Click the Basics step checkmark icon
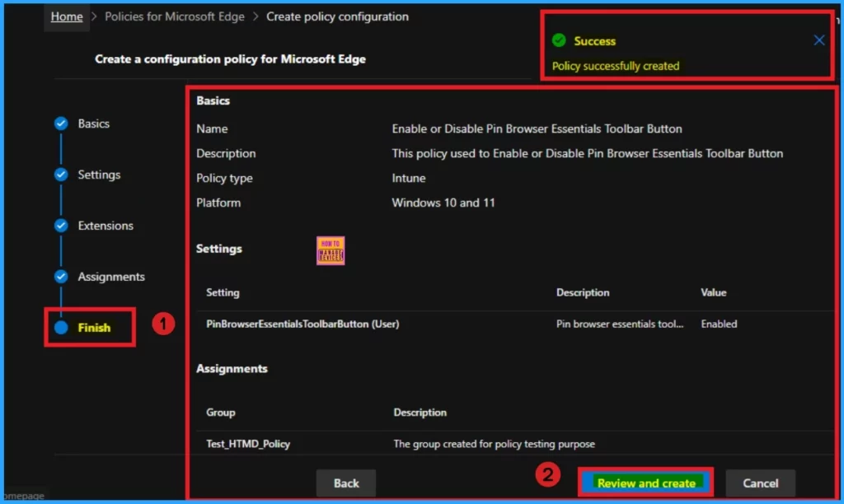The image size is (844, 504). pyautogui.click(x=61, y=124)
